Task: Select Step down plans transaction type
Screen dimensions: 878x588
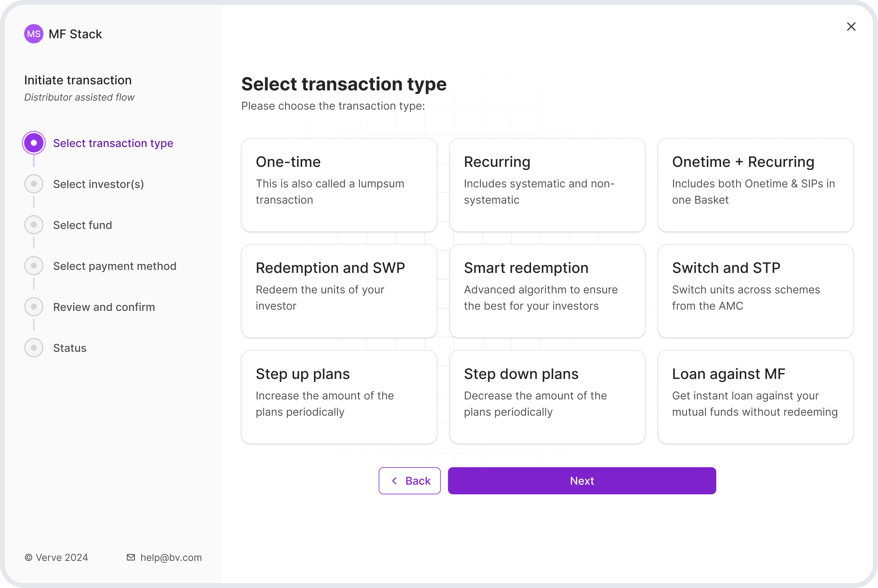Action: coord(547,397)
